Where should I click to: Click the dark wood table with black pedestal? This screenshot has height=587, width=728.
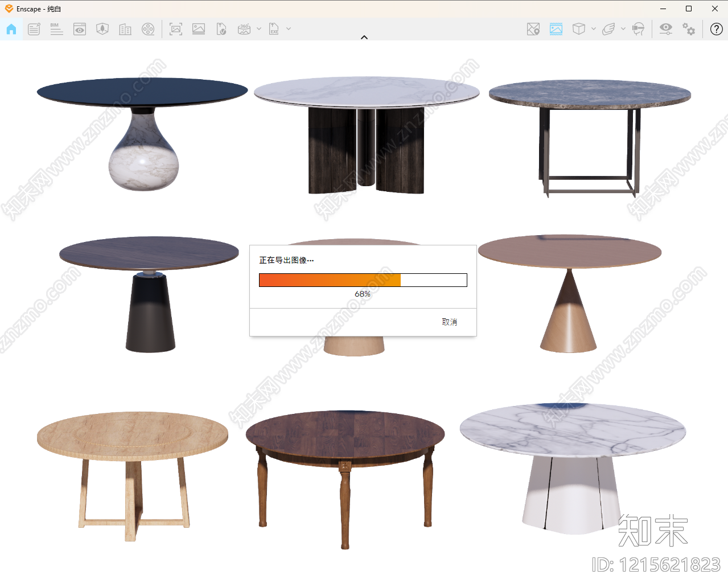tap(149, 294)
